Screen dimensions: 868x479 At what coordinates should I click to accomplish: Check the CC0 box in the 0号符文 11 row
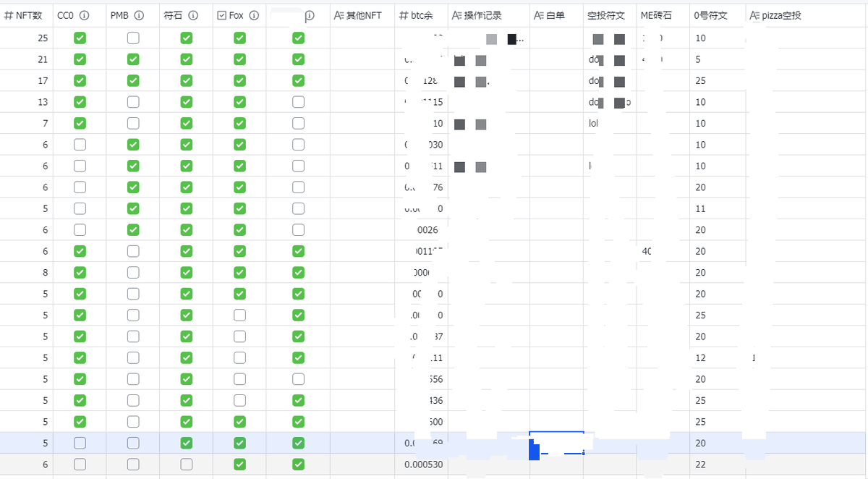point(80,208)
